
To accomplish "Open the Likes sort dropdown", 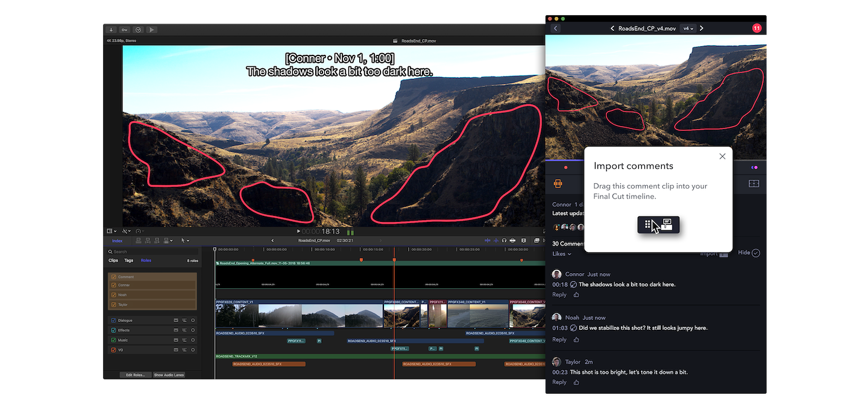I will coord(562,254).
